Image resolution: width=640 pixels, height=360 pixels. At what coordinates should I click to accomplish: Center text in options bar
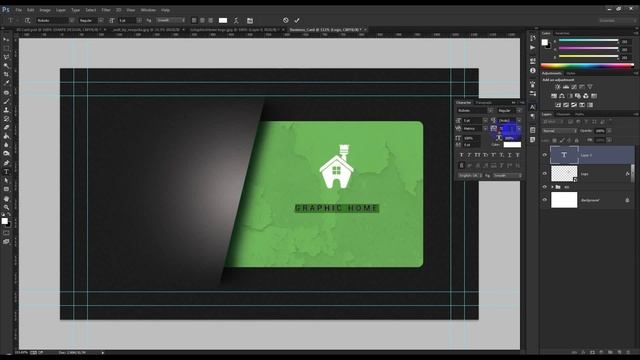[202, 20]
